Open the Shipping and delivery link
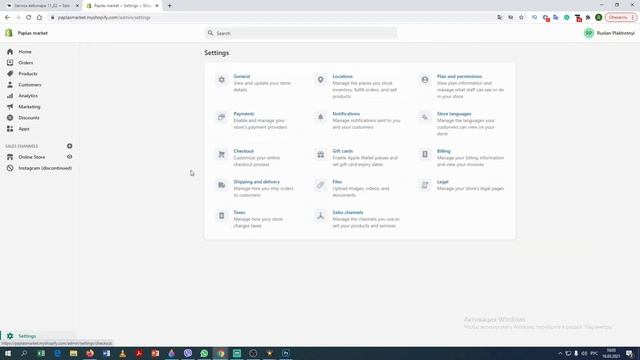Screen dimensions: 640x360 [257, 182]
